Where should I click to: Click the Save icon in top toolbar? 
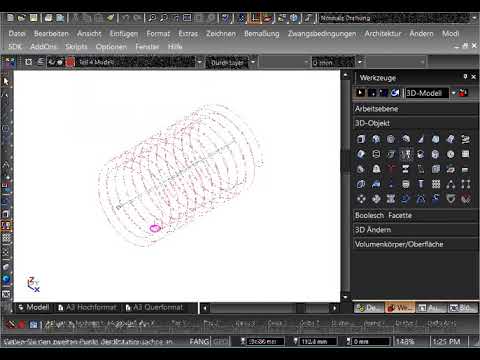pyautogui.click(x=33, y=18)
